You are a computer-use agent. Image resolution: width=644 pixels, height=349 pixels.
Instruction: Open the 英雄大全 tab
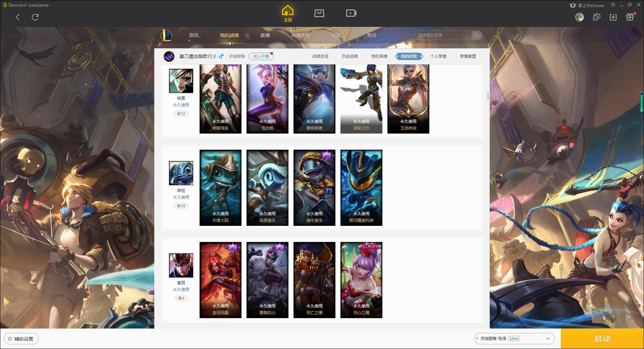pos(301,35)
